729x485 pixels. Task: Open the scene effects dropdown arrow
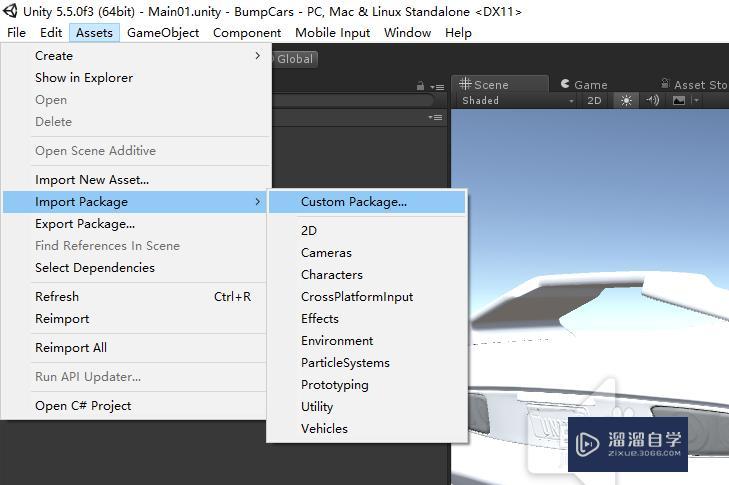(696, 100)
